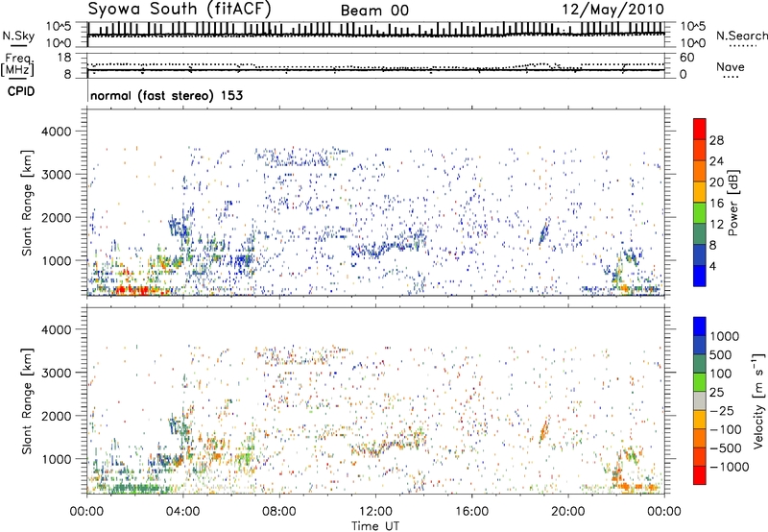Click the '3000' range tick of the velocity panel
768x532 pixels.
(57, 373)
